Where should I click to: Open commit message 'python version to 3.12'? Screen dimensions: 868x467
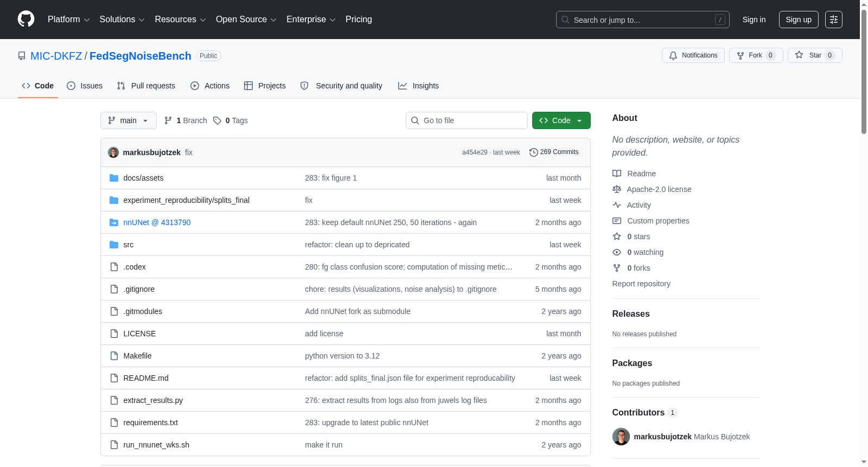click(342, 356)
